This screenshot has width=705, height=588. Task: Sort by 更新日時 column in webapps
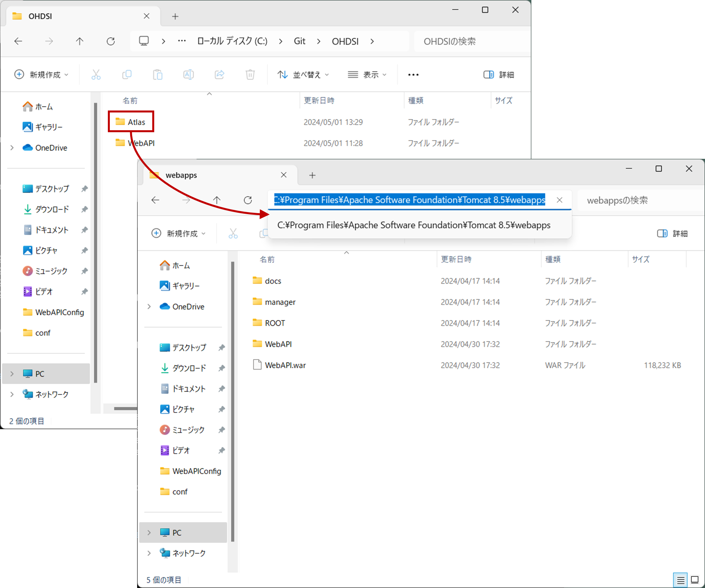tap(456, 259)
